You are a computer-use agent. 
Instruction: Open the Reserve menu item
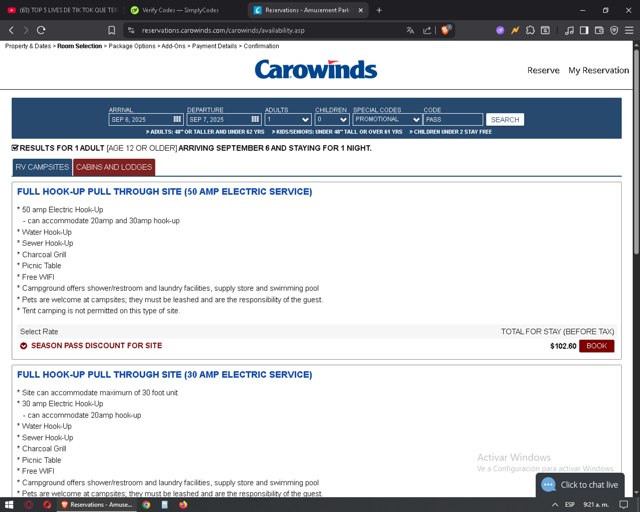[543, 70]
